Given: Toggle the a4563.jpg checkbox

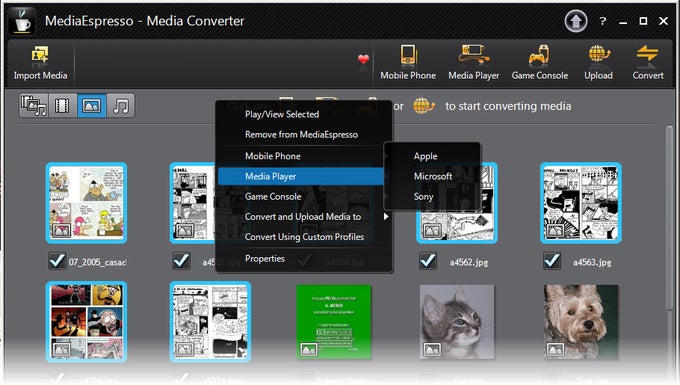Looking at the screenshot, I should 552,261.
